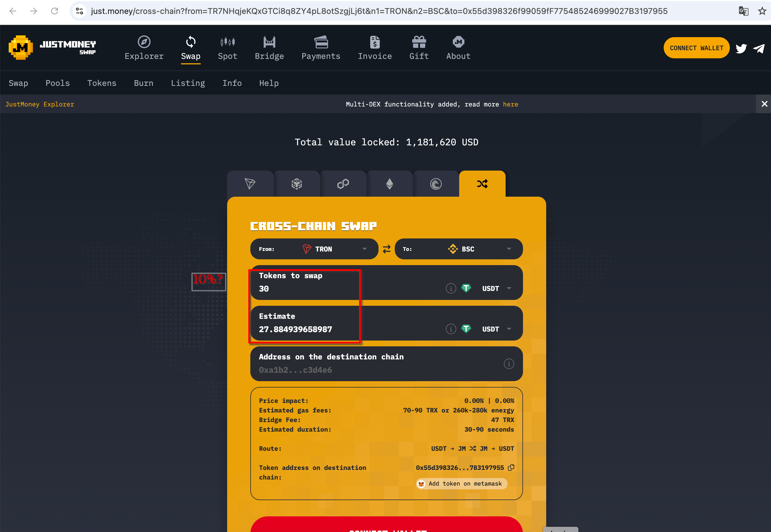
Task: Select the BSC chain cube tab icon
Action: point(296,184)
